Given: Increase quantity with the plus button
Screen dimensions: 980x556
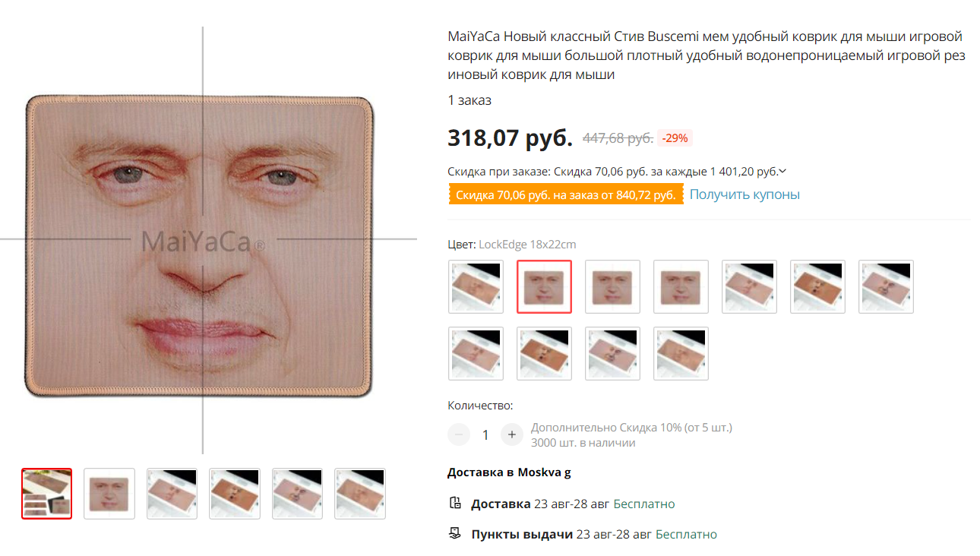Looking at the screenshot, I should click(512, 434).
